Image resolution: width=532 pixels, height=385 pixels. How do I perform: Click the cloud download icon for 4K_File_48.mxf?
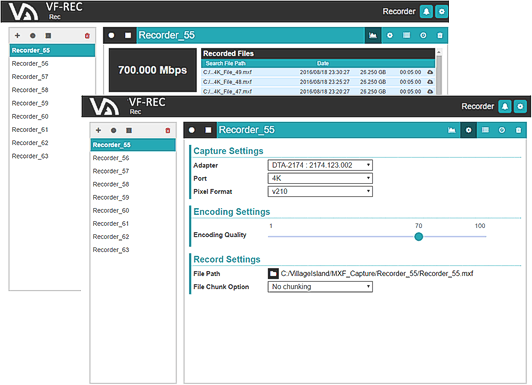[430, 82]
